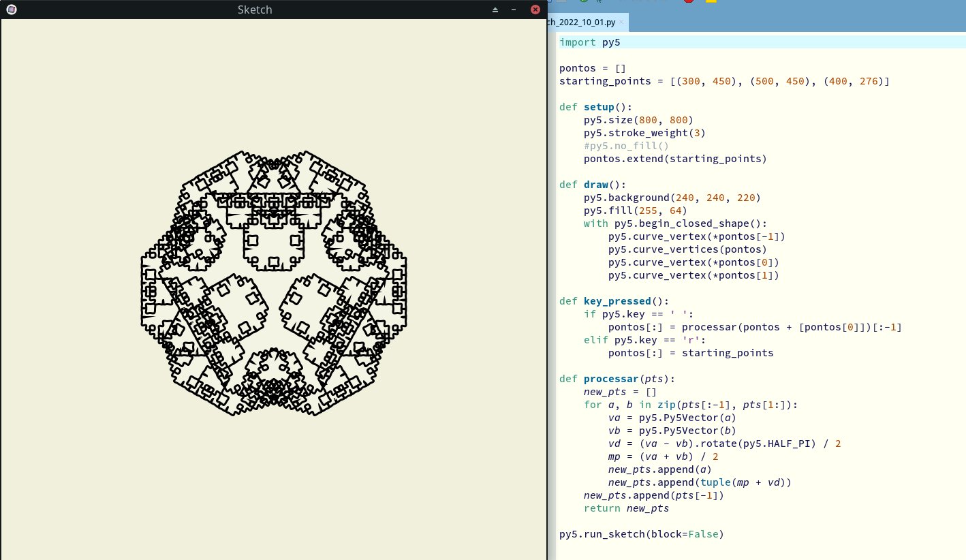Click the center of the fractal drawing
The width and height of the screenshot is (966, 560).
click(273, 283)
